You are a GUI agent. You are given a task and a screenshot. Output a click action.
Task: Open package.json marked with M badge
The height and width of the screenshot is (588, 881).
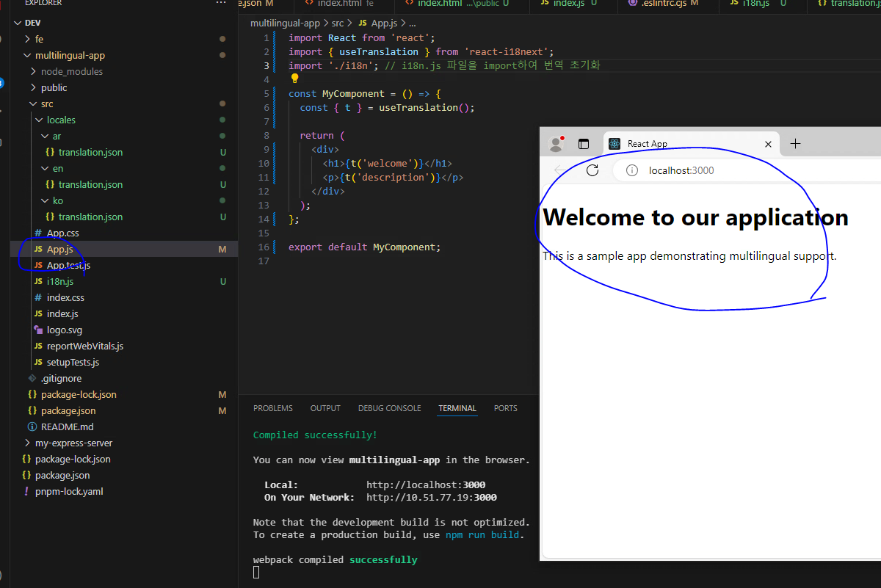[68, 410]
